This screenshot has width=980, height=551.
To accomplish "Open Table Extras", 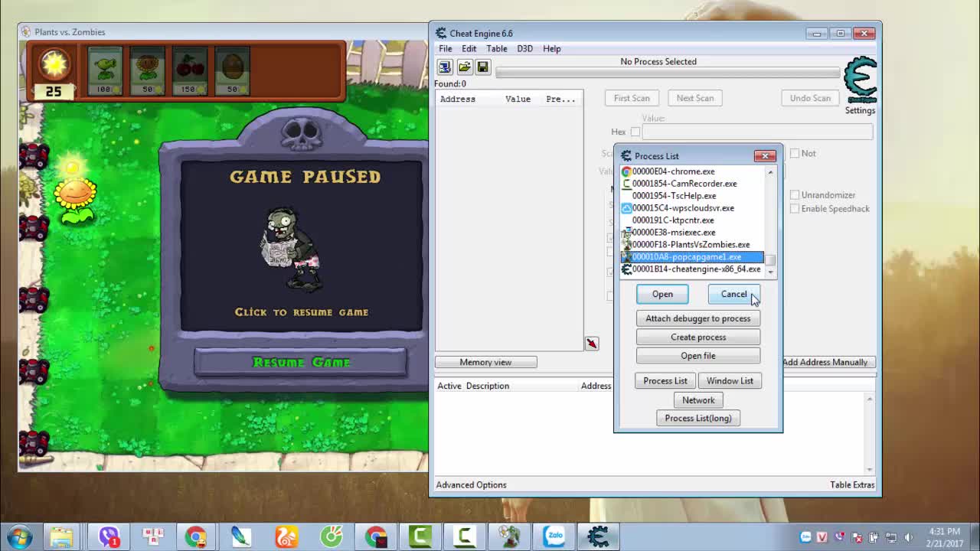I will [x=852, y=484].
